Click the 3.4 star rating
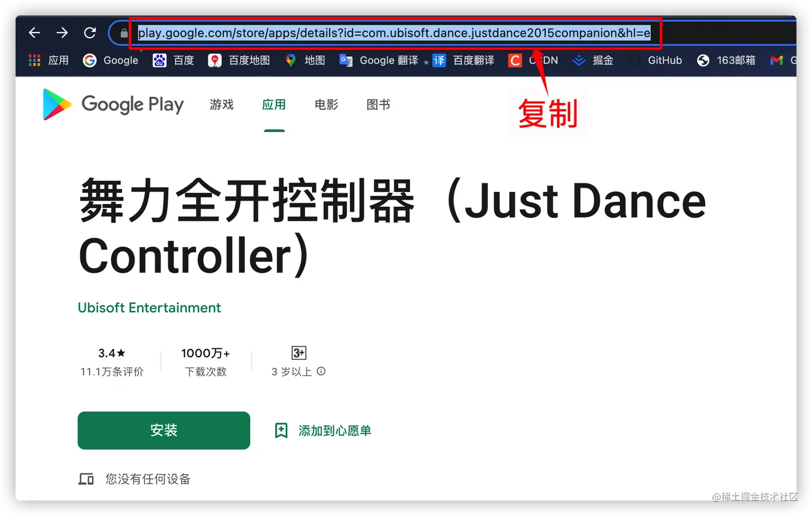This screenshot has height=516, width=812. pyautogui.click(x=112, y=353)
